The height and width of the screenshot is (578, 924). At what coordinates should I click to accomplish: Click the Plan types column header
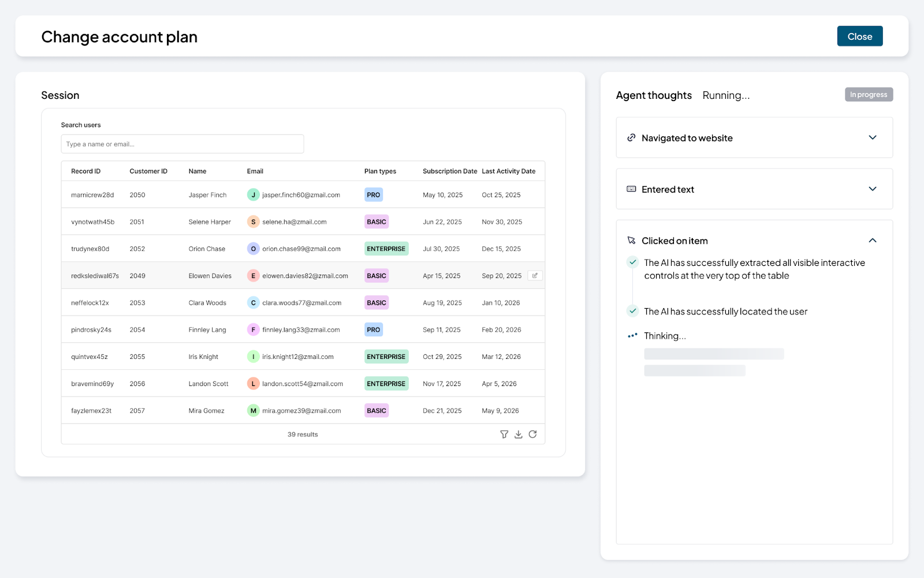(380, 171)
